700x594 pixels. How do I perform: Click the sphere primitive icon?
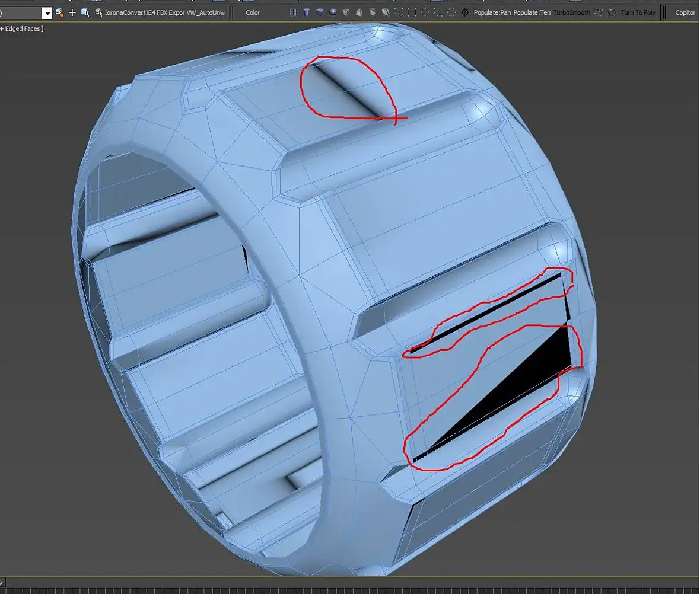coord(333,12)
